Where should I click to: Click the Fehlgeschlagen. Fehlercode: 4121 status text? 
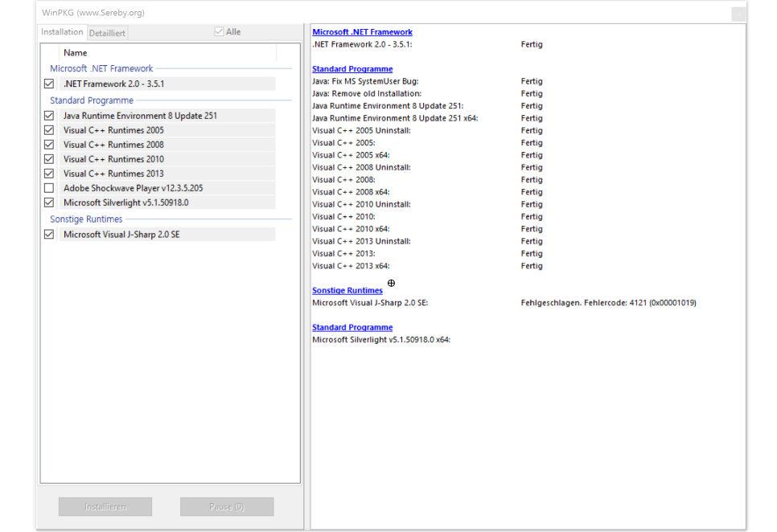[609, 302]
